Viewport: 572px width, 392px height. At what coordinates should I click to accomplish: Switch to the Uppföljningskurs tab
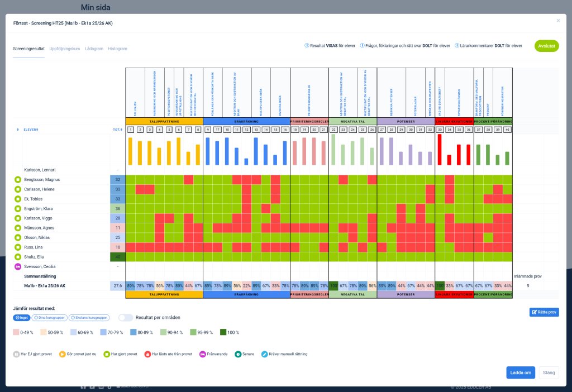pyautogui.click(x=65, y=49)
